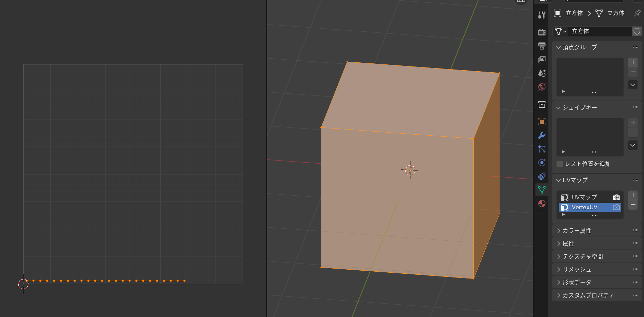The image size is (644, 317).
Task: Open the Particles properties tab
Action: point(542,149)
